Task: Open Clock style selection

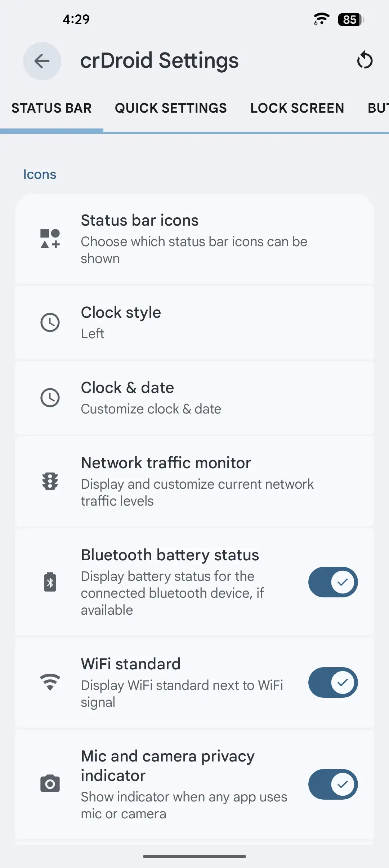Action: click(x=194, y=322)
